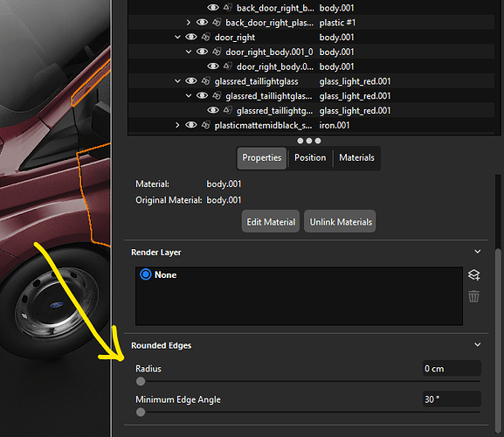Click the three-dot panel divider handle

(309, 141)
